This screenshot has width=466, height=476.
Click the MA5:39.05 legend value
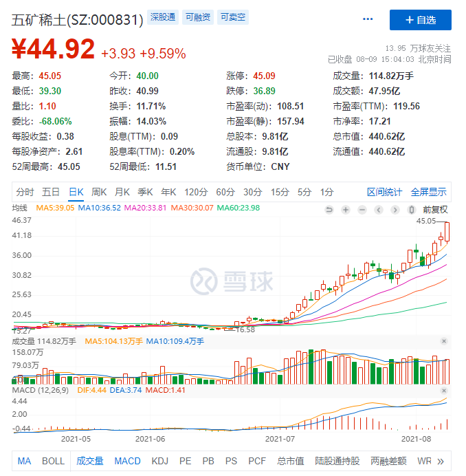coord(55,208)
